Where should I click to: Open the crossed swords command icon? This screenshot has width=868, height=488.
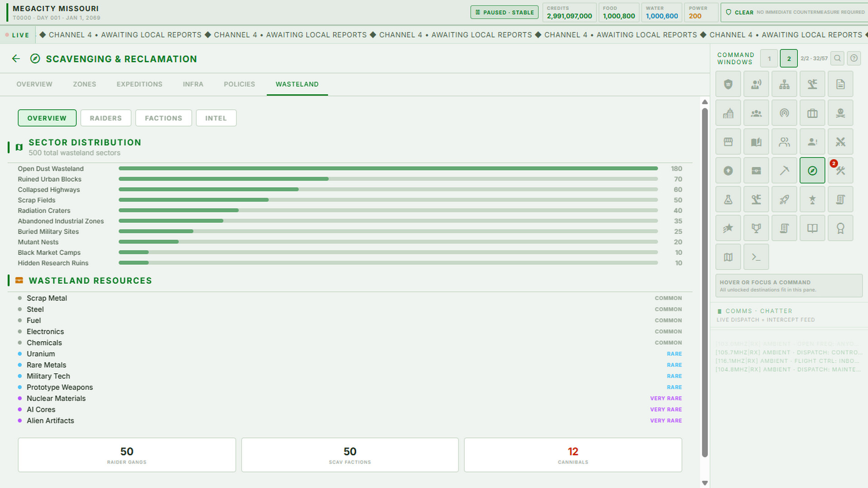point(840,142)
